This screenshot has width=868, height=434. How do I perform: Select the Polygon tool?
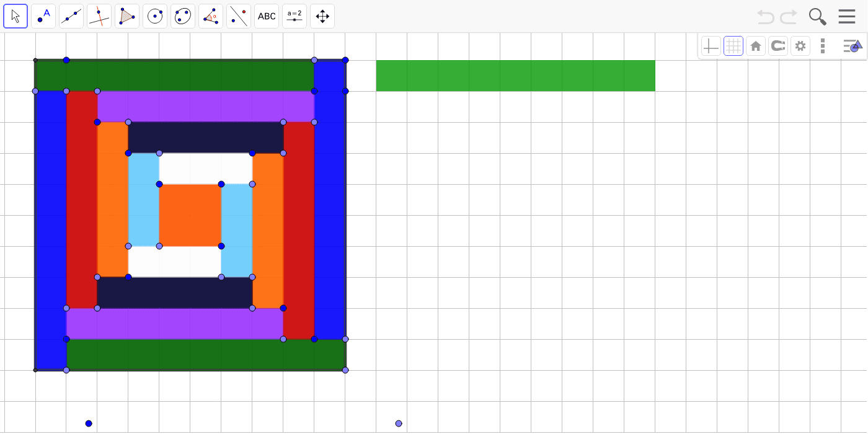click(x=127, y=16)
